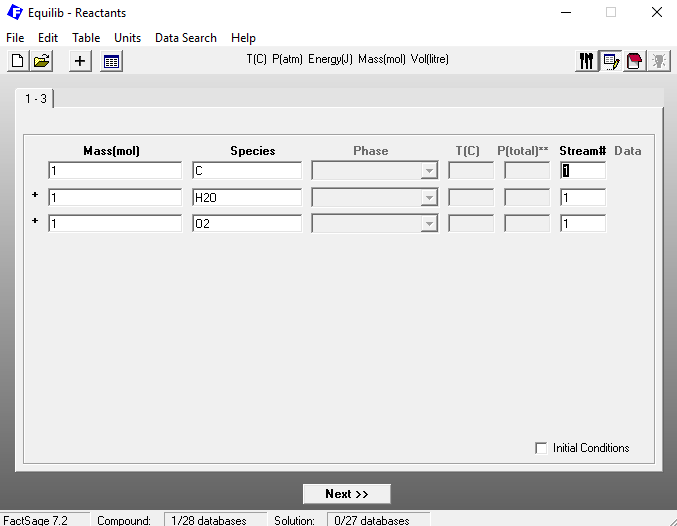The height and width of the screenshot is (526, 677).
Task: Click Stream# field in C row
Action: click(583, 171)
